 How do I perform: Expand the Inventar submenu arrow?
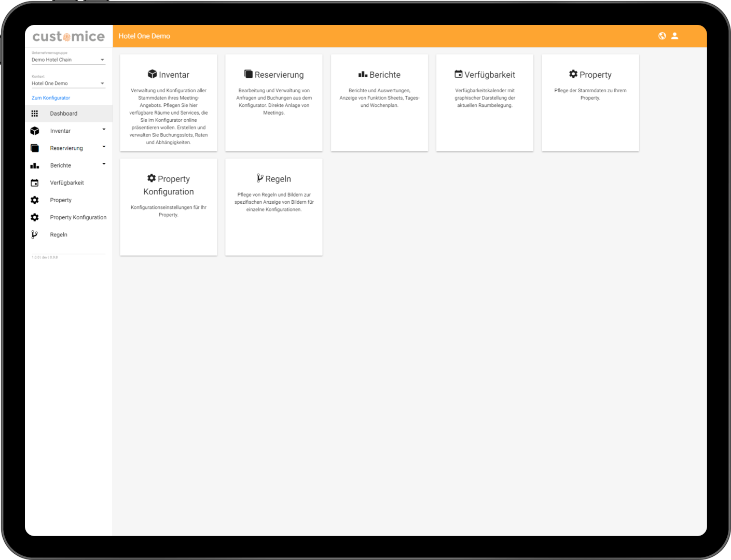click(104, 130)
